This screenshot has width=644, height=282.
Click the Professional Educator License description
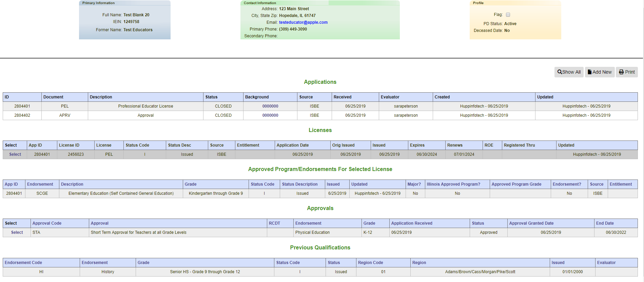(x=145, y=106)
